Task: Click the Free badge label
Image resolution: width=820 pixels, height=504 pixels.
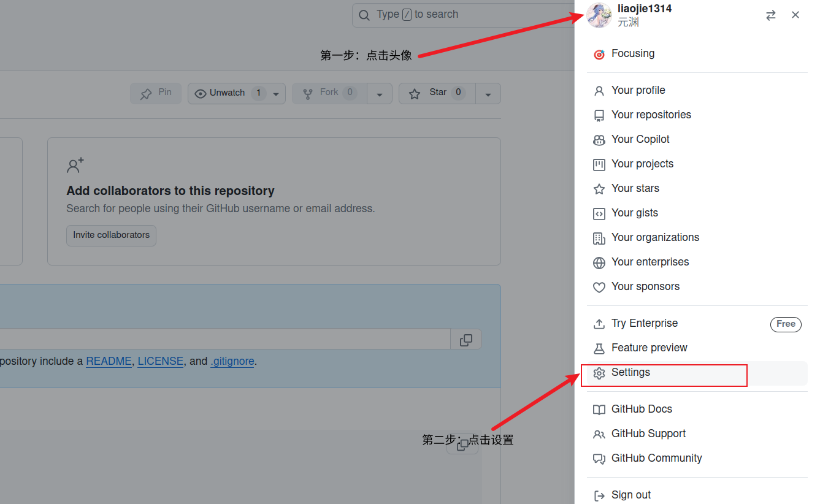Action: (786, 324)
